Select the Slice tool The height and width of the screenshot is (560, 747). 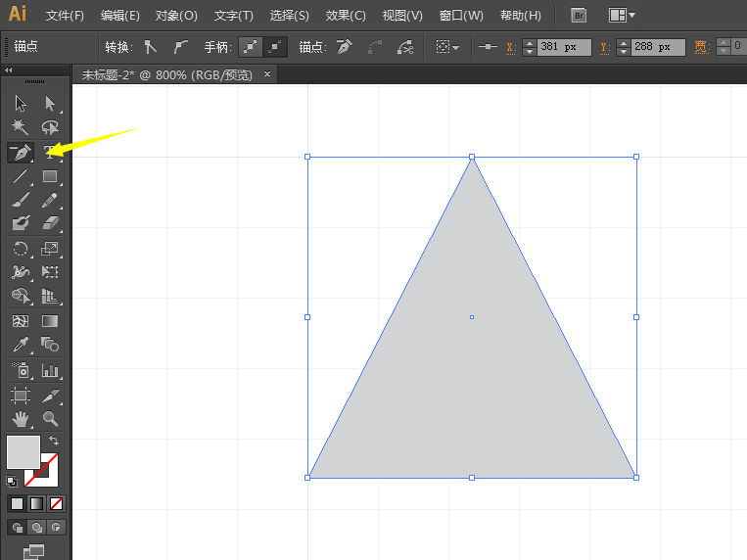coord(50,396)
